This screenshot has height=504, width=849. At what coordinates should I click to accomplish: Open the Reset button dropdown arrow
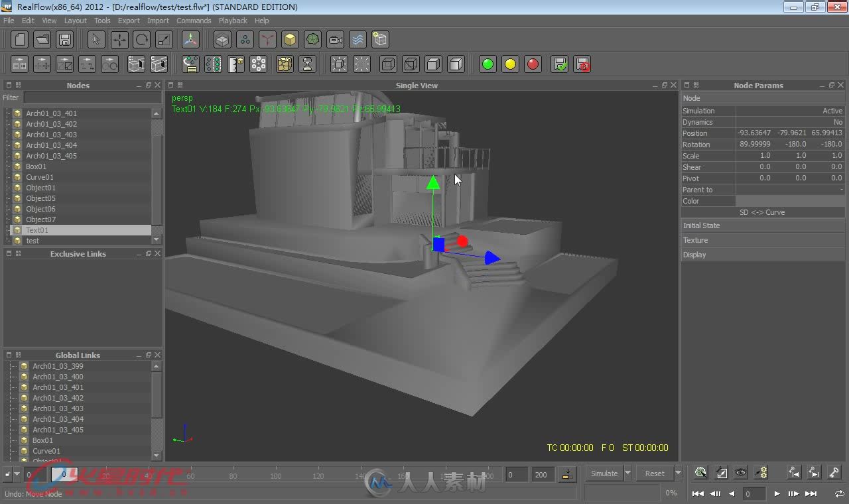coord(678,473)
